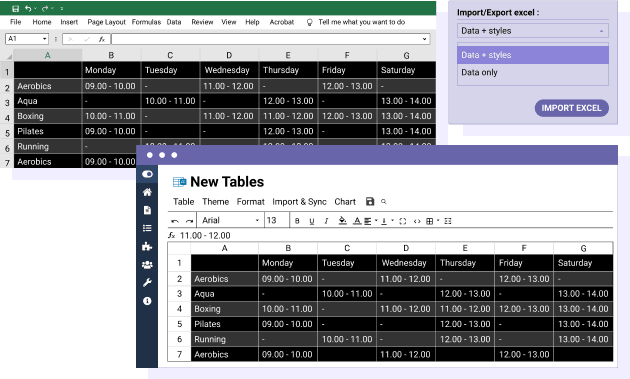630x379 pixels.
Task: Open the Data ribbon tab
Action: tap(174, 22)
